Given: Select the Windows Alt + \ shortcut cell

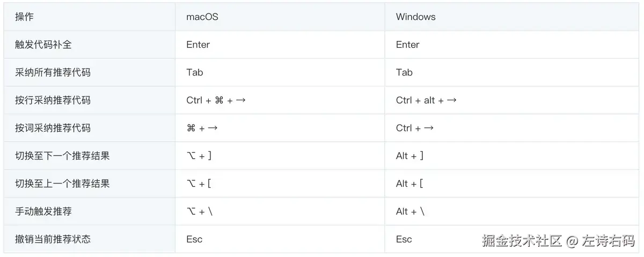Looking at the screenshot, I should pyautogui.click(x=410, y=211).
